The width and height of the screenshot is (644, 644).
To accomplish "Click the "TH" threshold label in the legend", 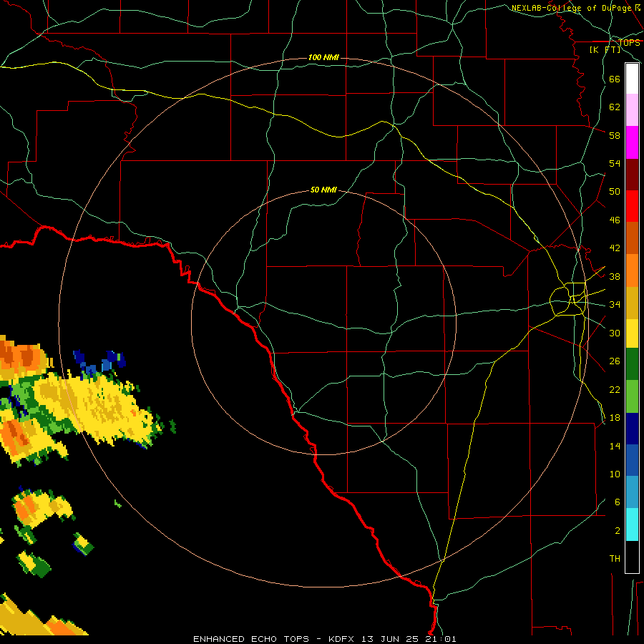I will coord(615,559).
